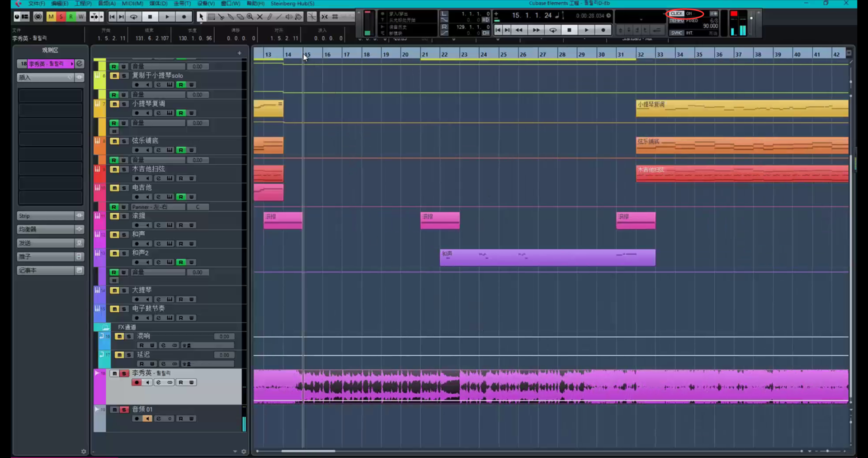Pick the Split scissors tool

click(221, 17)
